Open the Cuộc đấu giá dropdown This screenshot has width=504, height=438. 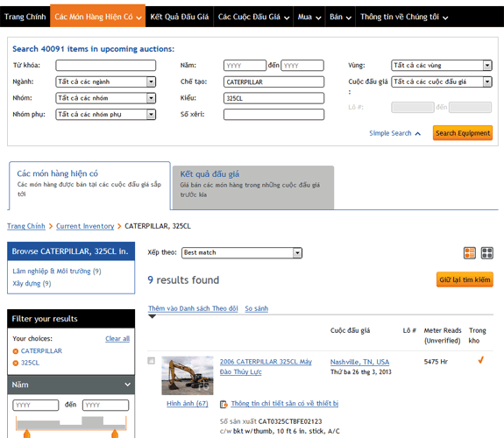442,81
